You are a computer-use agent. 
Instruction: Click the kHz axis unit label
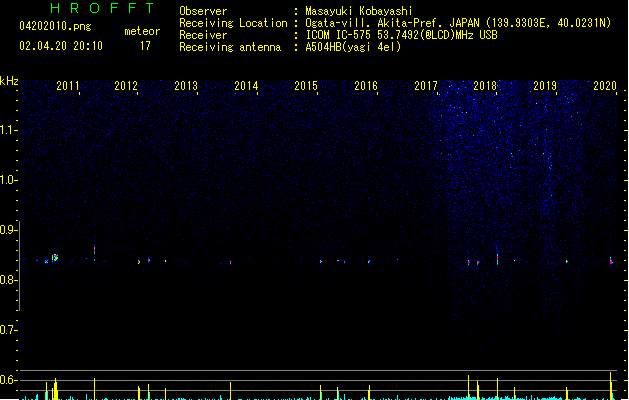[9, 81]
